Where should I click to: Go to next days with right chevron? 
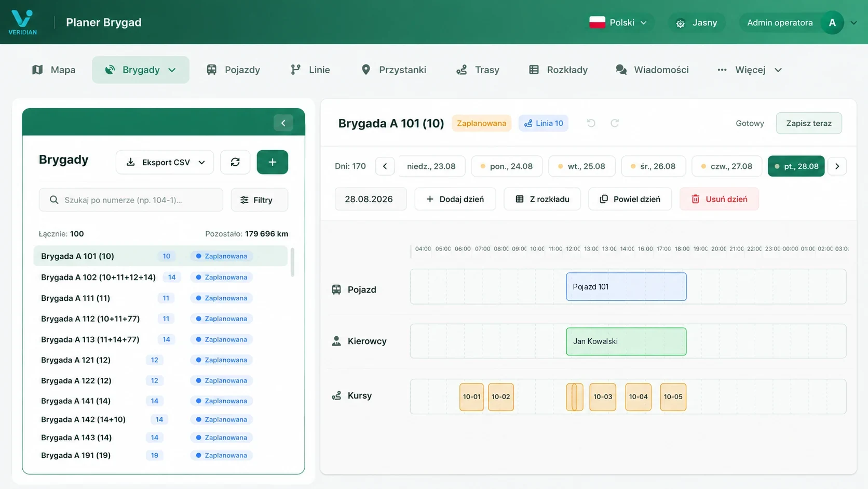pyautogui.click(x=837, y=166)
